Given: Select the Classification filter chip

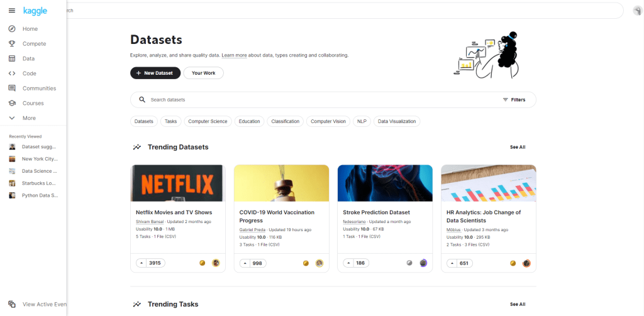Looking at the screenshot, I should 286,121.
